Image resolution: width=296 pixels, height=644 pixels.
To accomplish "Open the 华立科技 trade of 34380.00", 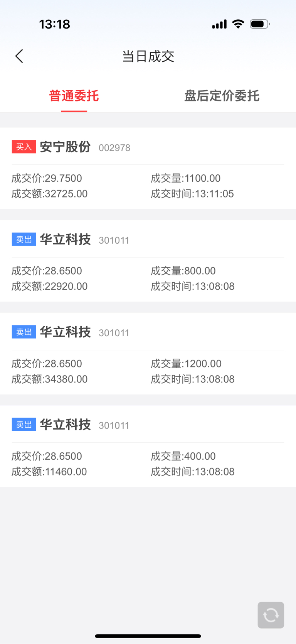I will coord(148,354).
